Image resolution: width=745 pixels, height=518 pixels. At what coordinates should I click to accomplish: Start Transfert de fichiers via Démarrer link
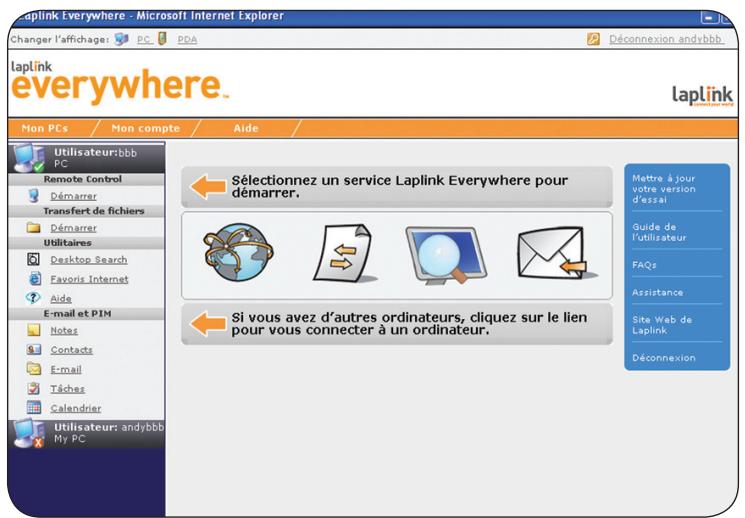[74, 228]
